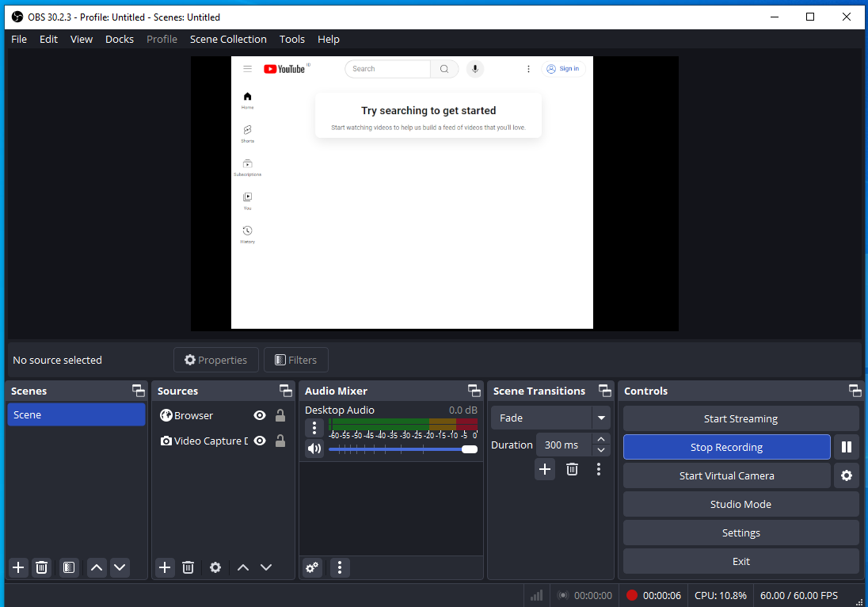The image size is (868, 607).
Task: Decrease transition duration with down arrow
Action: 601,450
